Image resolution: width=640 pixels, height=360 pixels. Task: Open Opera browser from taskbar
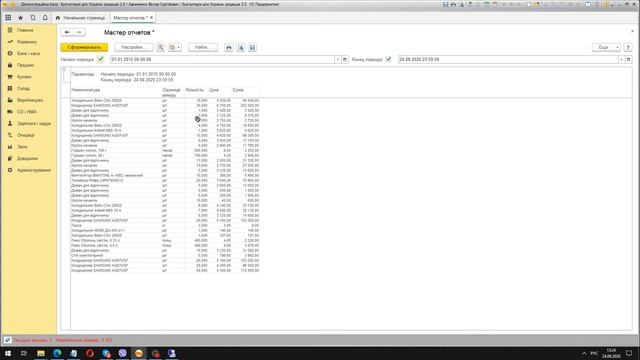(90, 353)
